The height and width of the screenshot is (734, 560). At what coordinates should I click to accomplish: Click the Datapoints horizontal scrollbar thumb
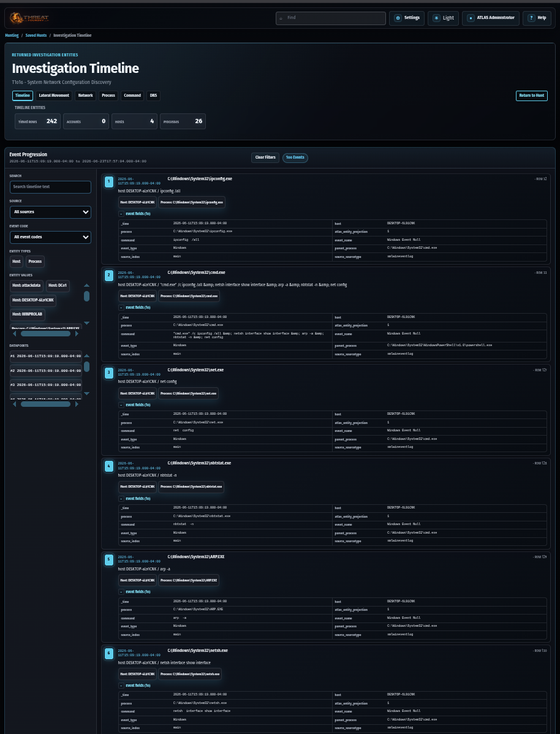click(45, 404)
